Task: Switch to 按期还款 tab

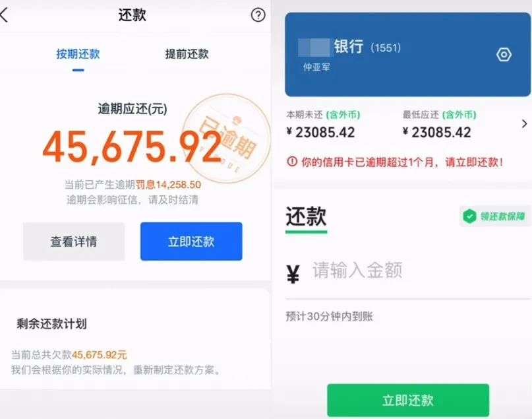Action: point(78,54)
